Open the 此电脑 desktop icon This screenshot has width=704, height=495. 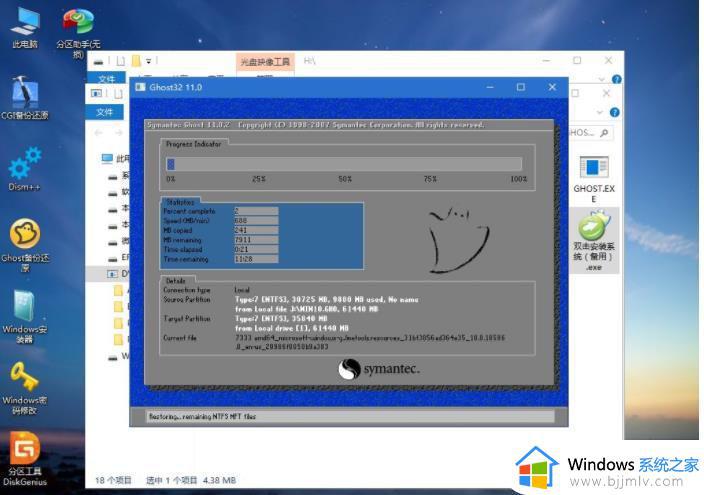[x=25, y=27]
